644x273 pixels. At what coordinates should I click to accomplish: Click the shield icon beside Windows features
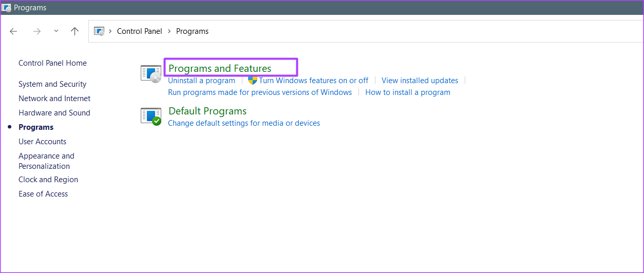click(252, 80)
